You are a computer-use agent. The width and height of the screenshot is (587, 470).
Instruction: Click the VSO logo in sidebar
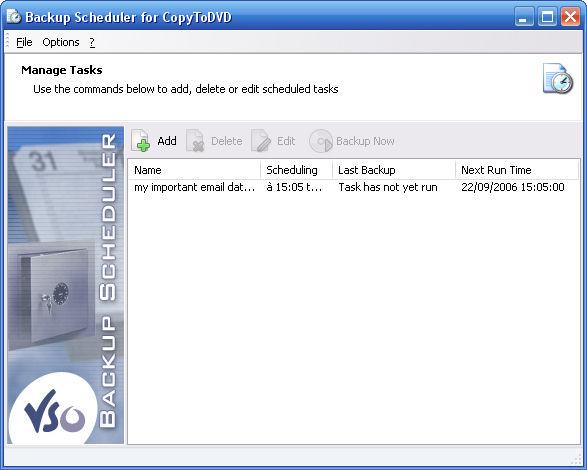point(54,412)
